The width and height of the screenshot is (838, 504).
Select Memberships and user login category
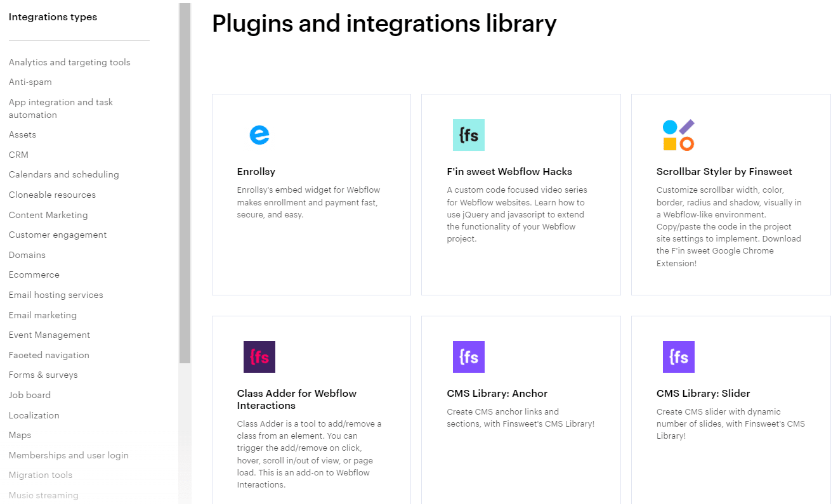69,455
